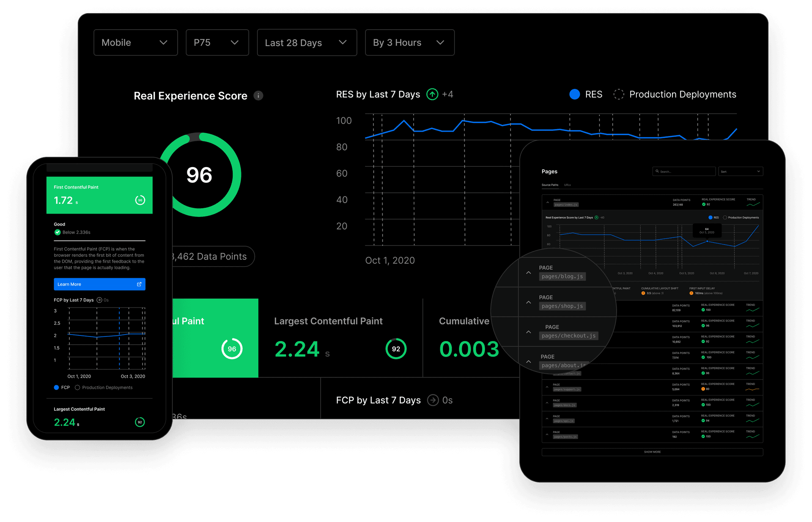Collapse the pages/index.js row chevron

tap(547, 202)
